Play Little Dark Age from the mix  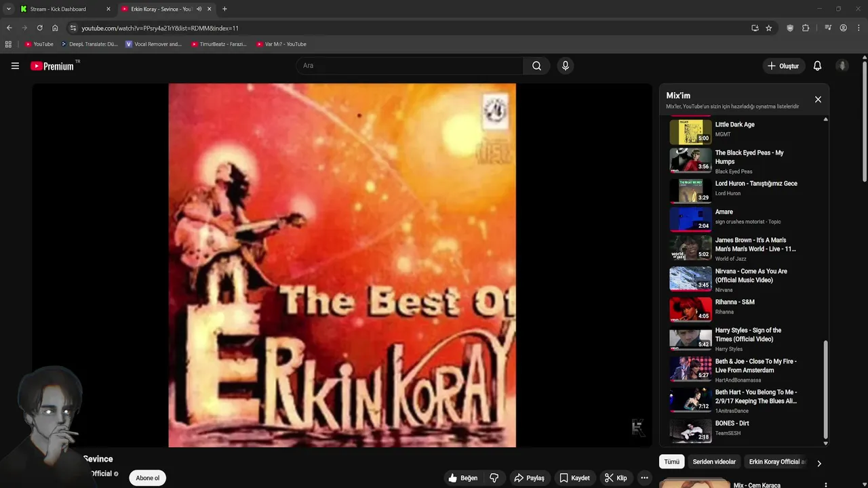pos(743,131)
